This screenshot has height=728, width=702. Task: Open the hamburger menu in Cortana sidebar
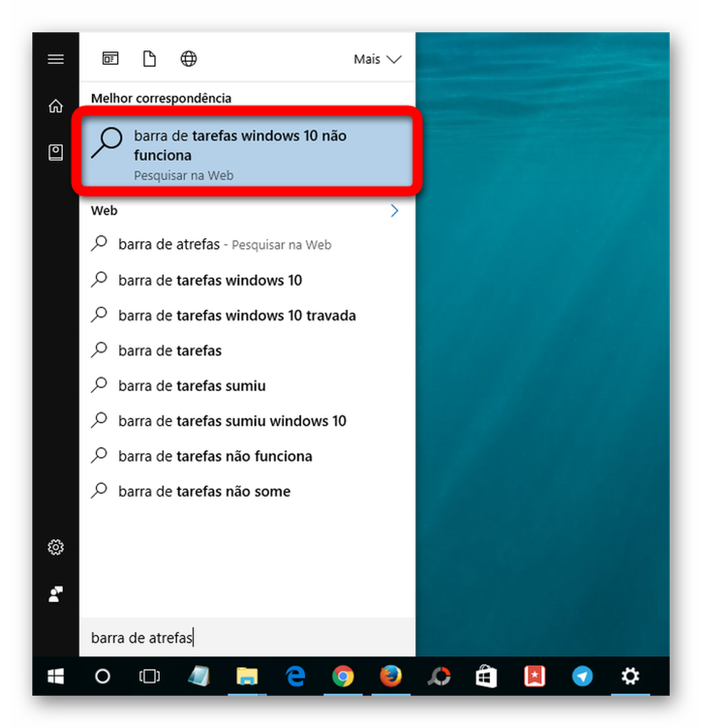(56, 59)
